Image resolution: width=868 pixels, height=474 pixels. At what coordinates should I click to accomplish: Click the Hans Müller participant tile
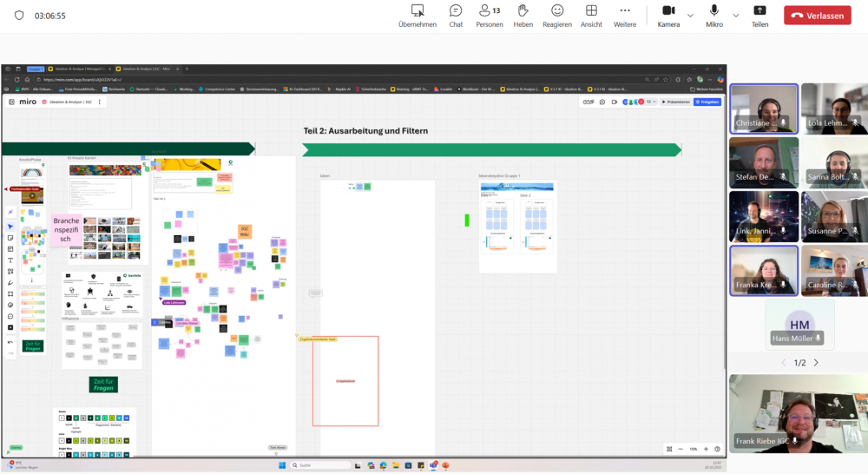(x=799, y=326)
